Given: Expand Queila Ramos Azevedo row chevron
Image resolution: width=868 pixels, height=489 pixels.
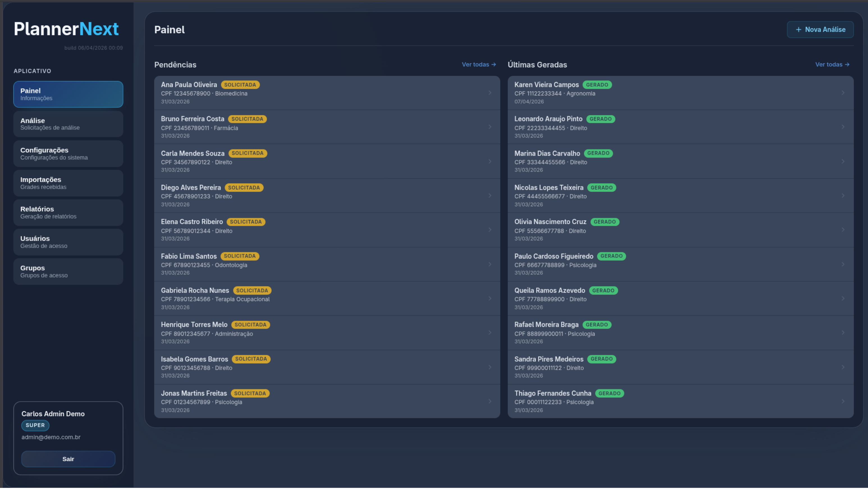Looking at the screenshot, I should click(843, 299).
